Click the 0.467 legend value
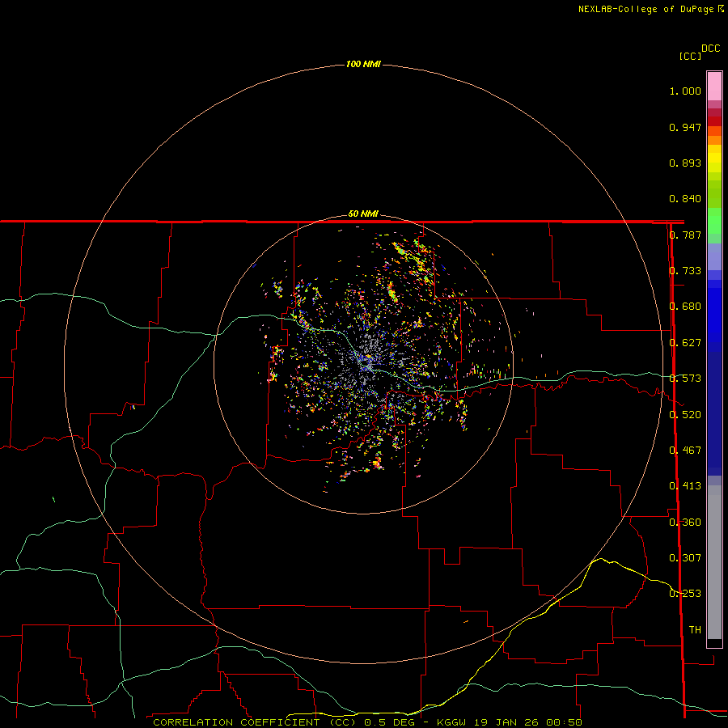728x728 pixels. 685,451
